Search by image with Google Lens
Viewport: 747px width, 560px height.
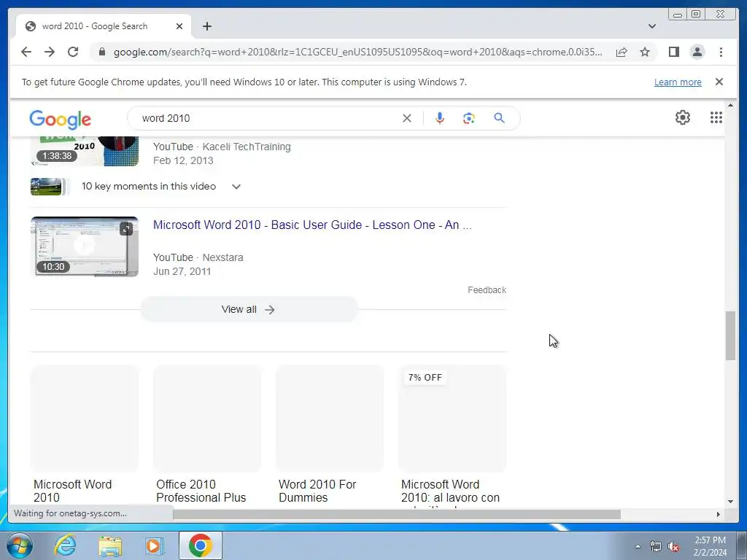pyautogui.click(x=469, y=118)
